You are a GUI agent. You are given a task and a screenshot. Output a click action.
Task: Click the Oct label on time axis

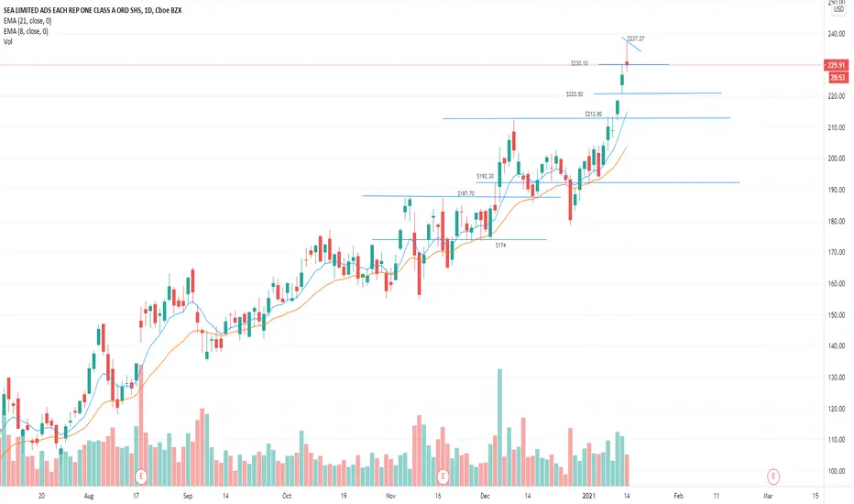pyautogui.click(x=287, y=496)
